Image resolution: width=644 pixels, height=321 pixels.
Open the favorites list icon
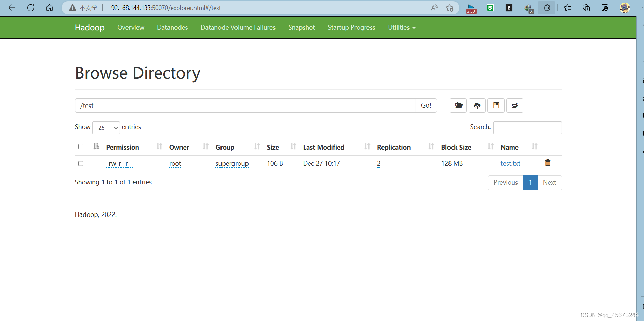click(567, 8)
